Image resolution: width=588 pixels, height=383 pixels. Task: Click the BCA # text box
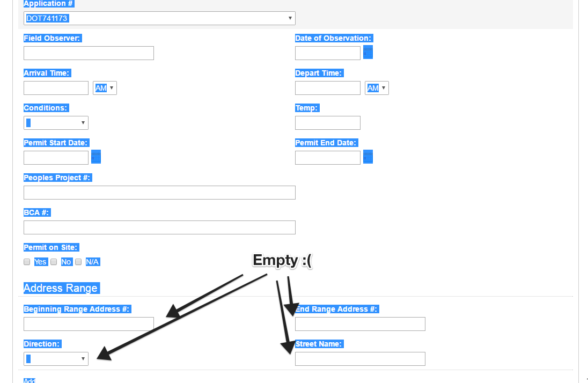point(159,227)
